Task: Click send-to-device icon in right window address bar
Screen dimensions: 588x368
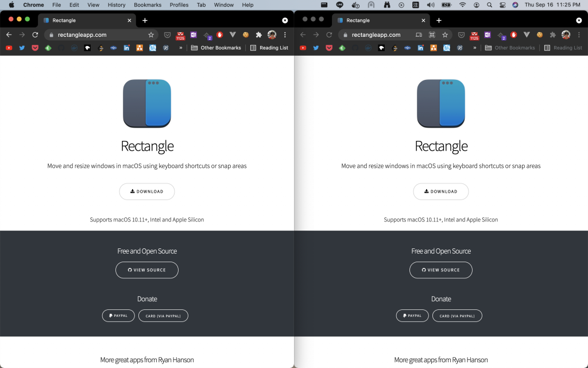Action: pos(419,35)
